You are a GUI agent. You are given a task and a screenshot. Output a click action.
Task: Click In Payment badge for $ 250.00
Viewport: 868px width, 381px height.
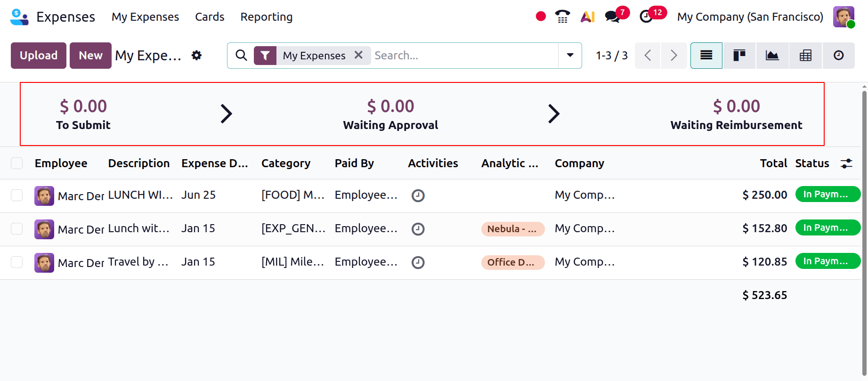tap(827, 194)
